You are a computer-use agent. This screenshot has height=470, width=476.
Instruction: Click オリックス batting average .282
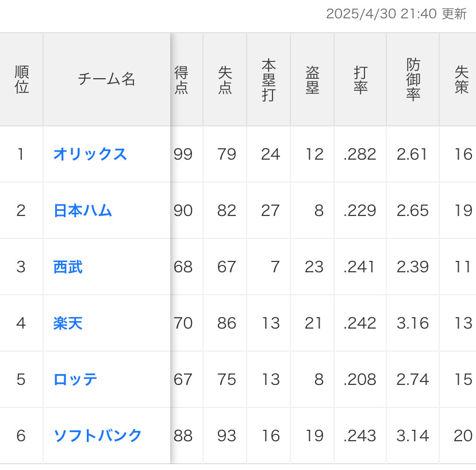click(360, 155)
